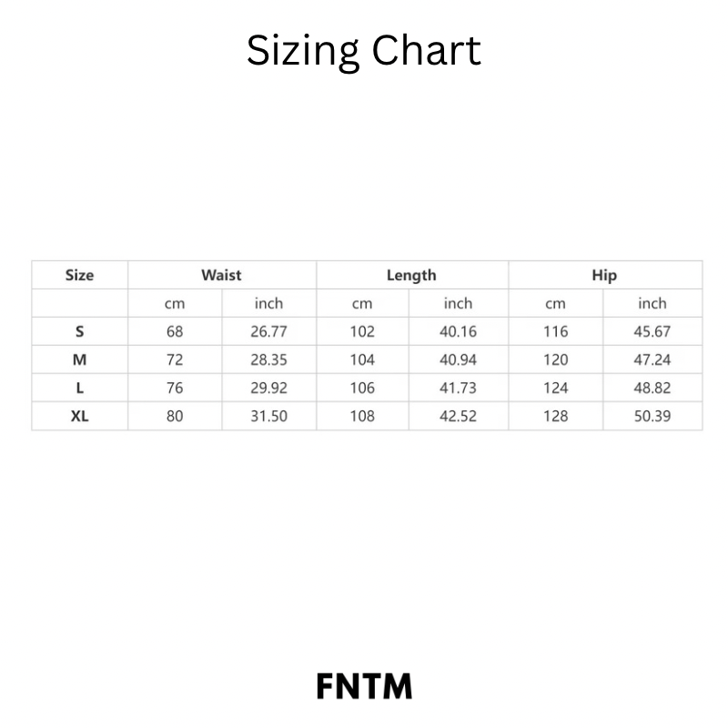Select the Waist column header
The height and width of the screenshot is (728, 728).
(221, 275)
